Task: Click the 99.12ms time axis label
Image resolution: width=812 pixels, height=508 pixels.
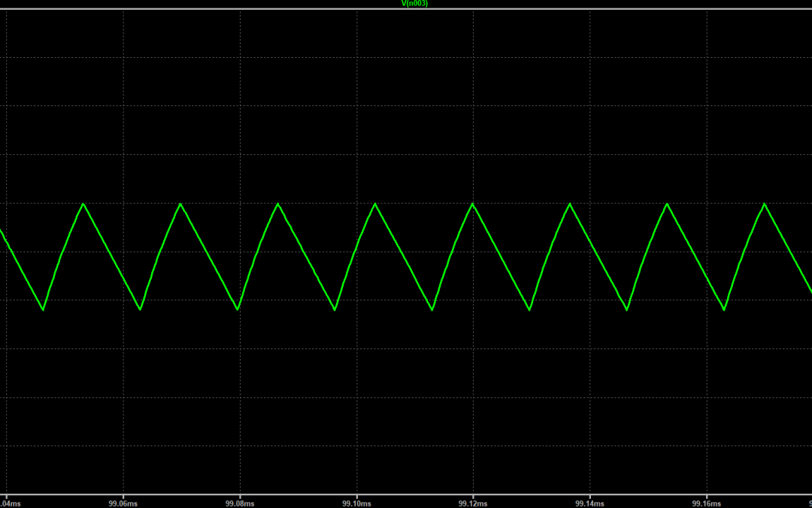Action: (x=472, y=501)
